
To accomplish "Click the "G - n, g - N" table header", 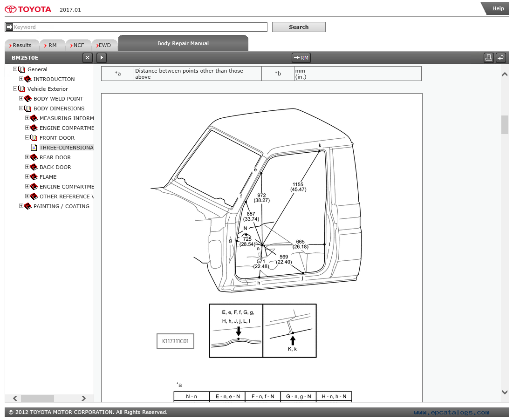I will point(298,396).
